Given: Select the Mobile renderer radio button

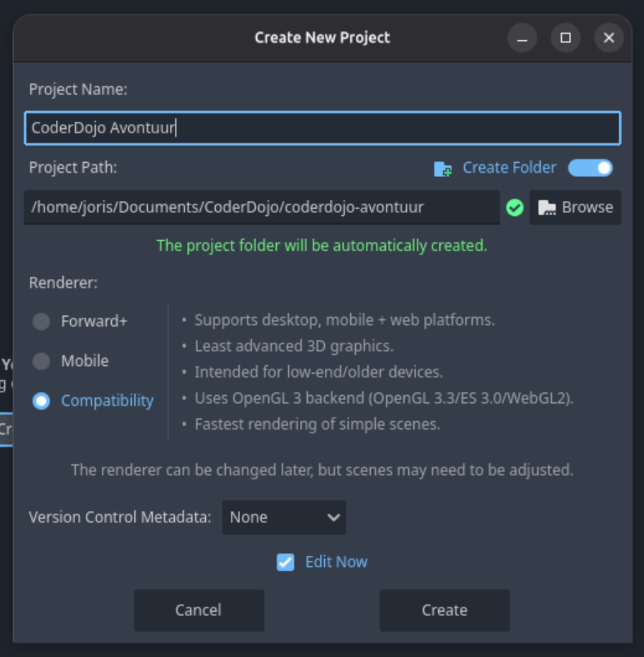Looking at the screenshot, I should pyautogui.click(x=42, y=361).
